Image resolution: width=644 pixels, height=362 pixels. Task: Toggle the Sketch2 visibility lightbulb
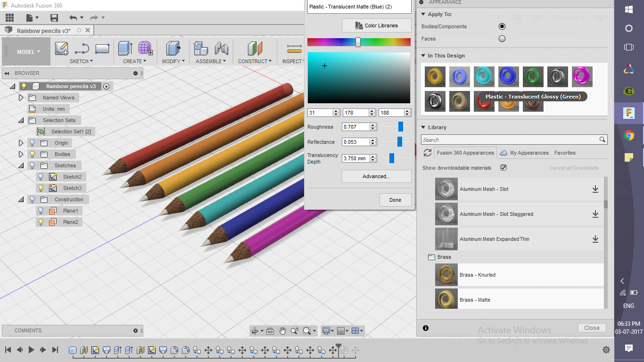coord(41,177)
